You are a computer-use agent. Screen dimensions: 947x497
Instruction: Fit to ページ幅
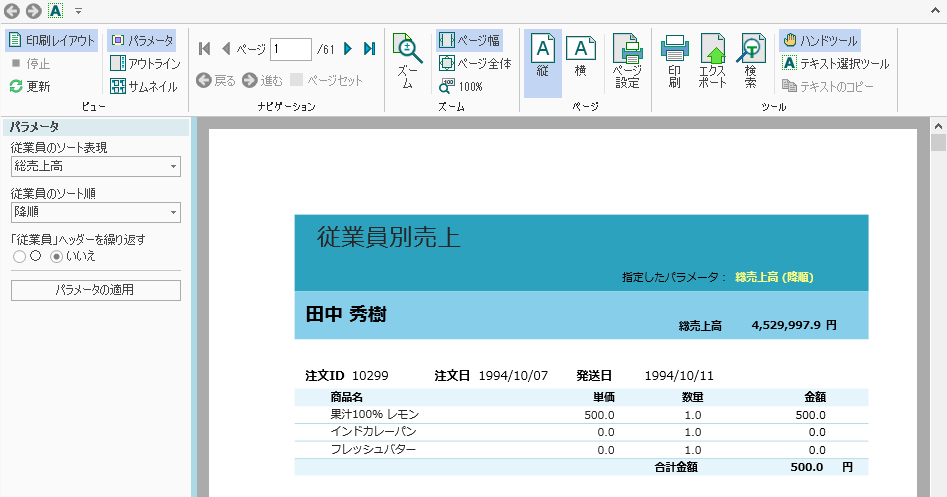(469, 40)
